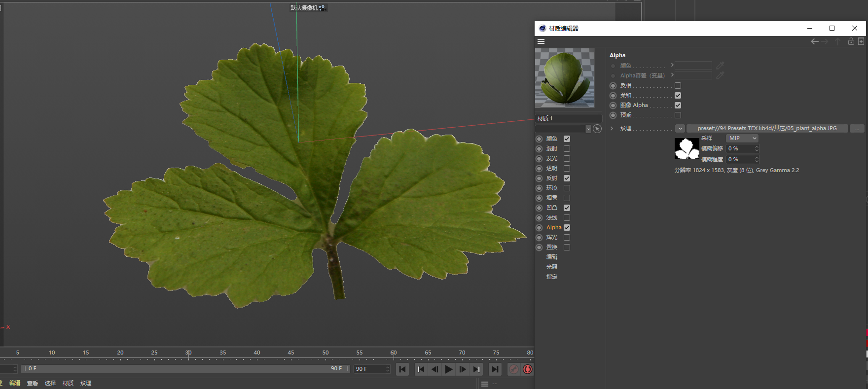Click the 光照 channel entry
Image resolution: width=868 pixels, height=389 pixels.
(x=552, y=267)
